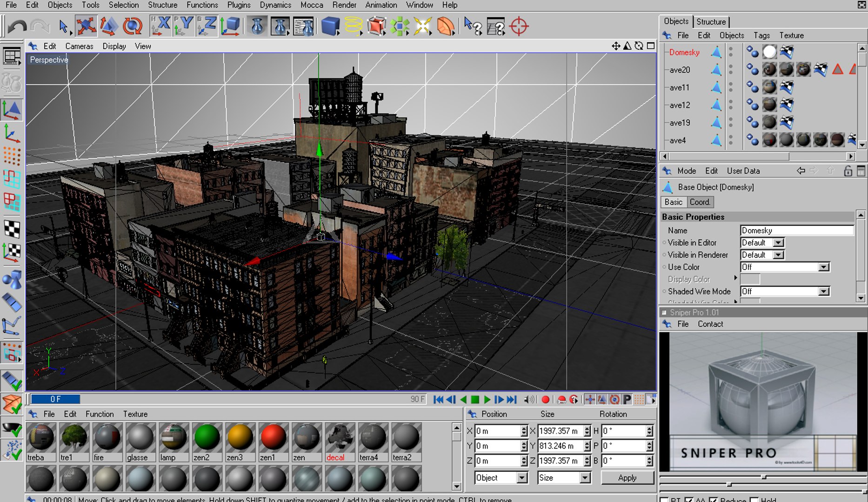Click the red Sniper crosshair icon
Viewport: 868px width, 502px height.
tap(519, 26)
